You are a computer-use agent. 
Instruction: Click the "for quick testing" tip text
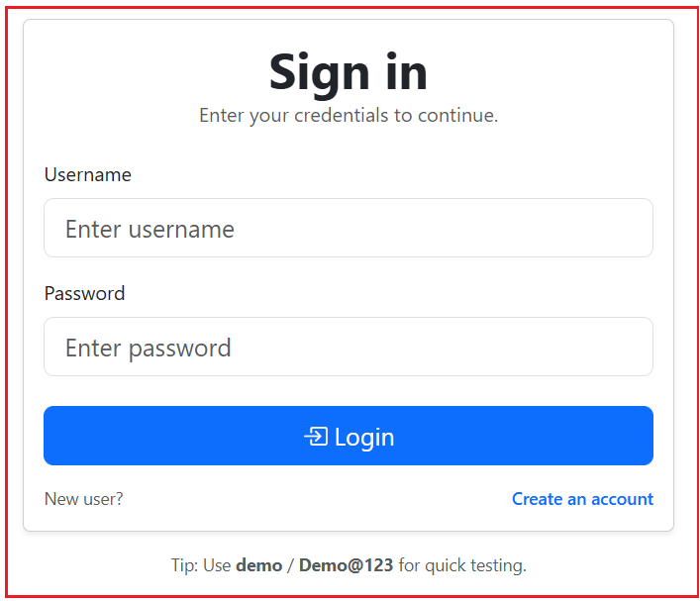462,566
